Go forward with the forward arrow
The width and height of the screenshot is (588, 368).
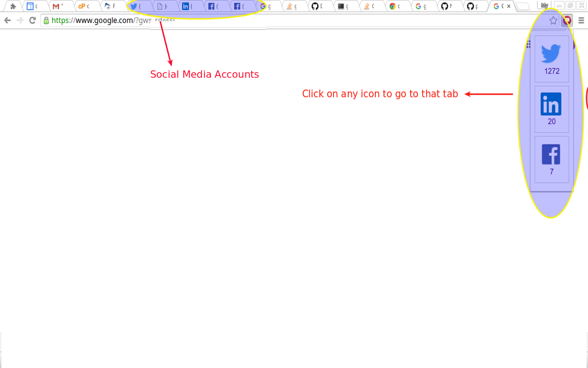click(20, 20)
